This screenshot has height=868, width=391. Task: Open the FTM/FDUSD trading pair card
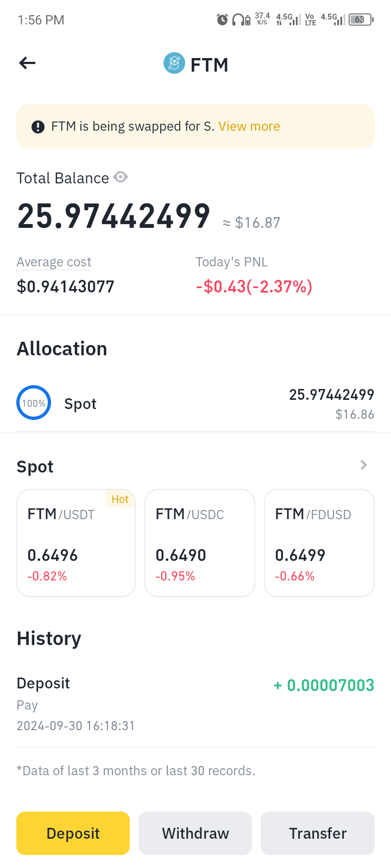click(319, 543)
